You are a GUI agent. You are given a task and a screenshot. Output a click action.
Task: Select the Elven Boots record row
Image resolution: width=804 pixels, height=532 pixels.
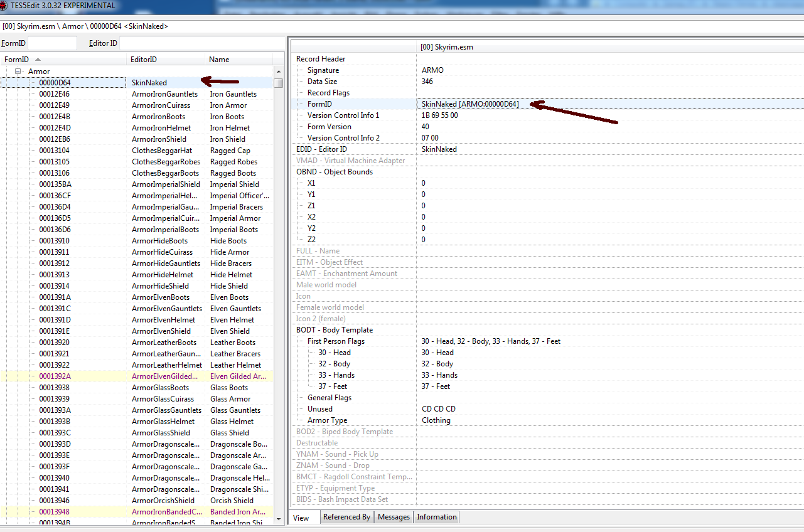[137, 297]
